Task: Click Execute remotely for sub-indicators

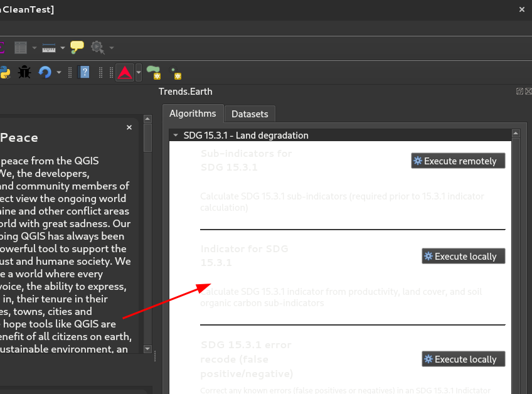Action: (x=458, y=161)
